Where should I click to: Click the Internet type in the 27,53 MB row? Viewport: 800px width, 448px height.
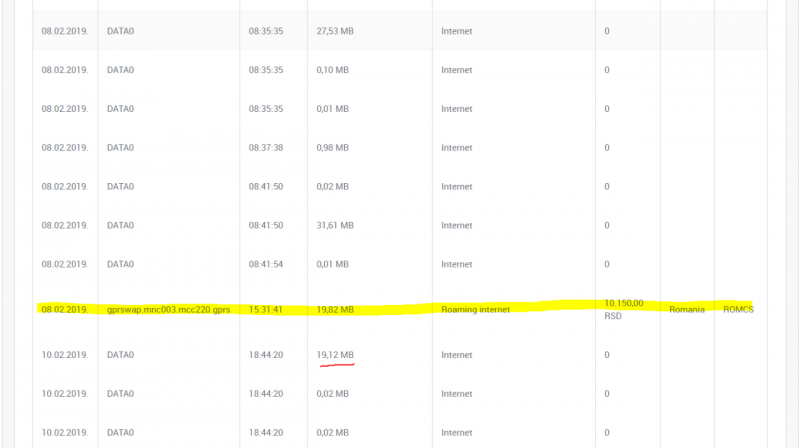(456, 31)
